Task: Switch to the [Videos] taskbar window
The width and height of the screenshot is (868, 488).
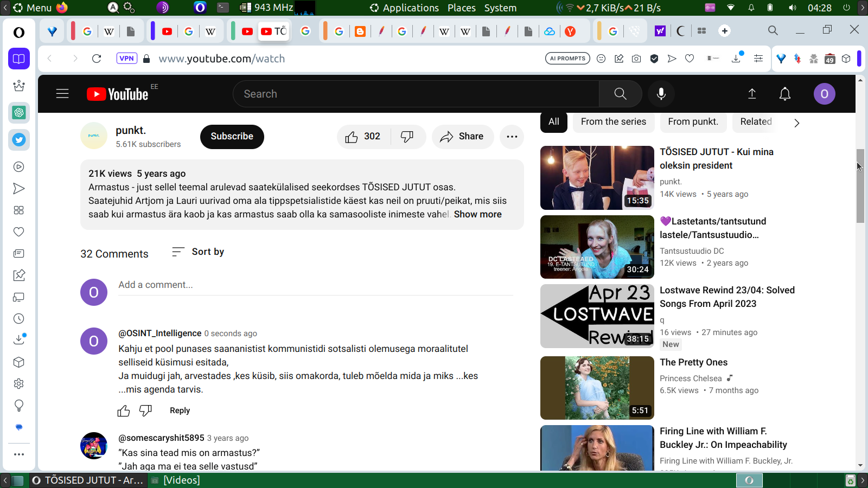Action: [175, 480]
